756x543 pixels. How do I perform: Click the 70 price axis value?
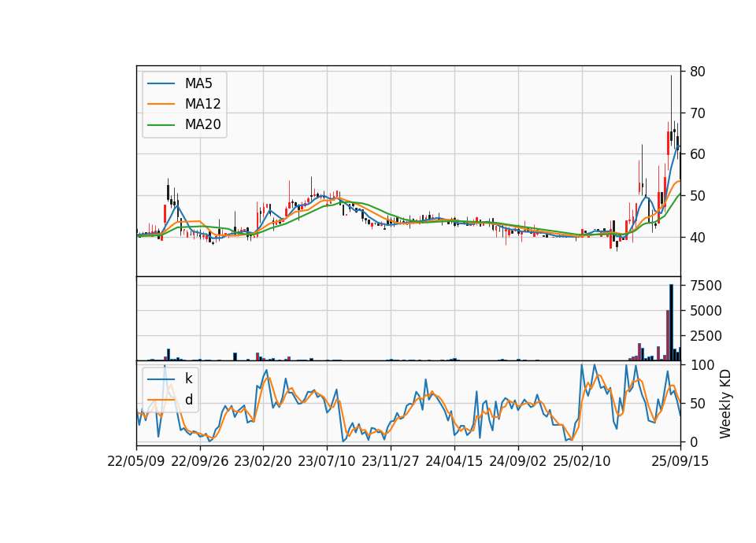697,113
